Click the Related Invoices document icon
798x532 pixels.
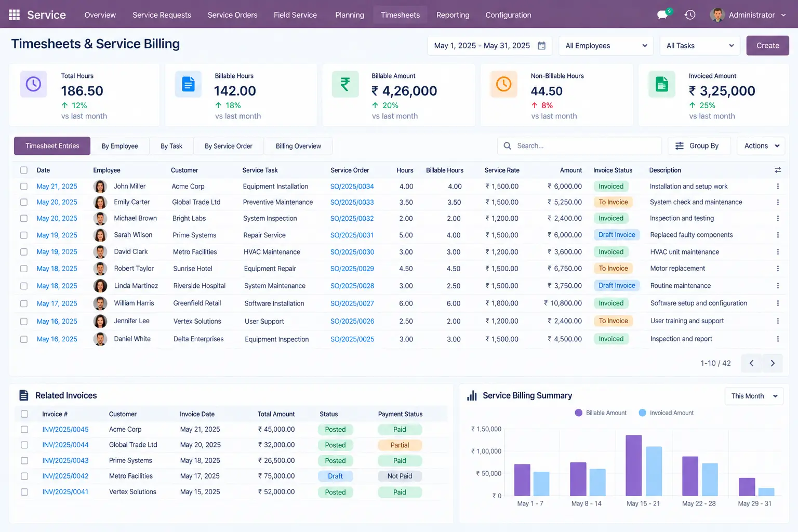coord(24,395)
